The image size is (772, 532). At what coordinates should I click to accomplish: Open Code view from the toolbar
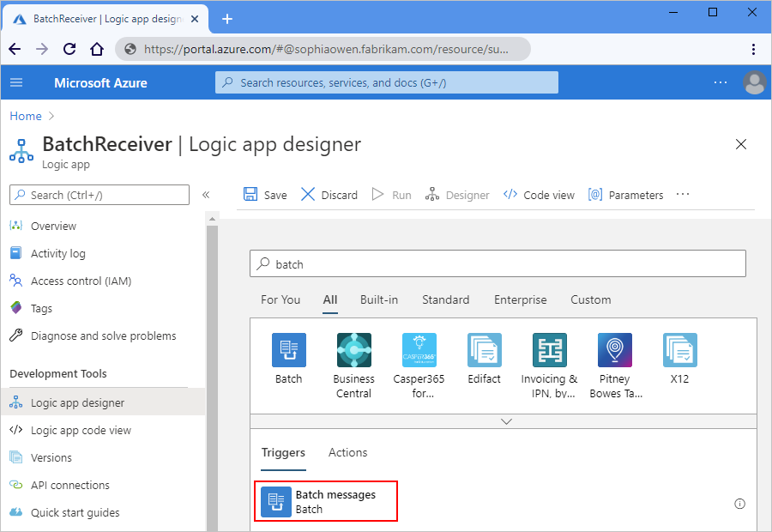(x=539, y=195)
